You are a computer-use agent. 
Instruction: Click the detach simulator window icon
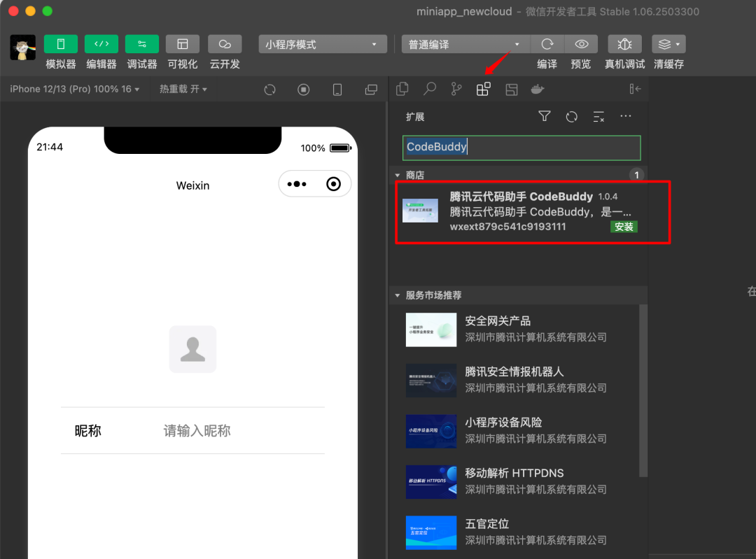pyautogui.click(x=371, y=90)
